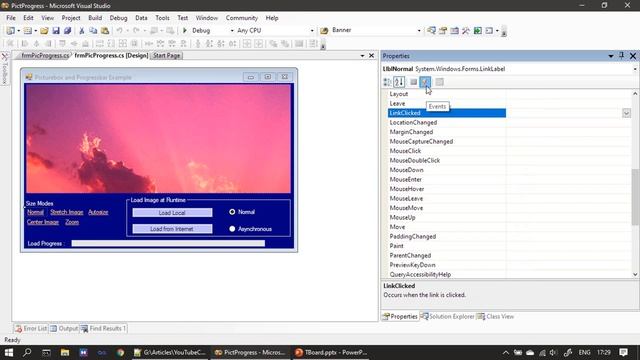The height and width of the screenshot is (360, 640).
Task: Click the Paste toolbar icon
Action: [x=105, y=31]
